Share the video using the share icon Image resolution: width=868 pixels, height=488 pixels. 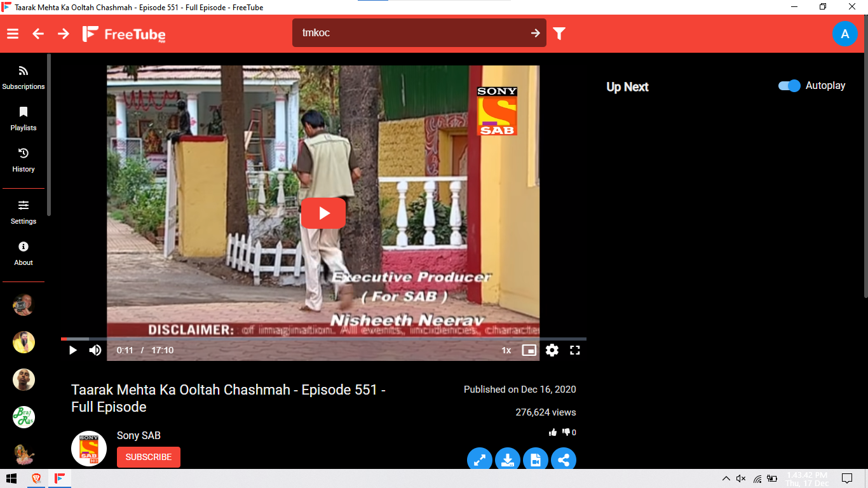(564, 459)
